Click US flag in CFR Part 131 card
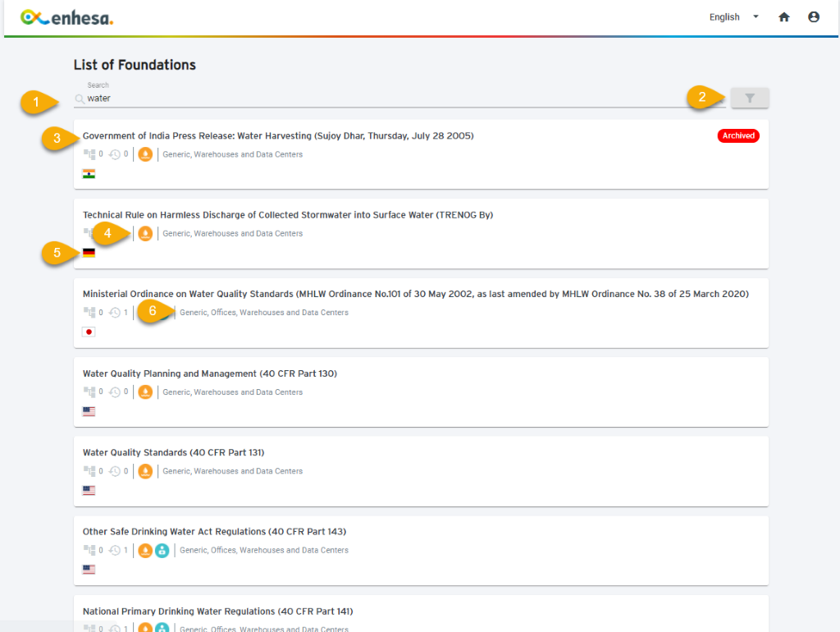This screenshot has width=840, height=632. click(89, 491)
